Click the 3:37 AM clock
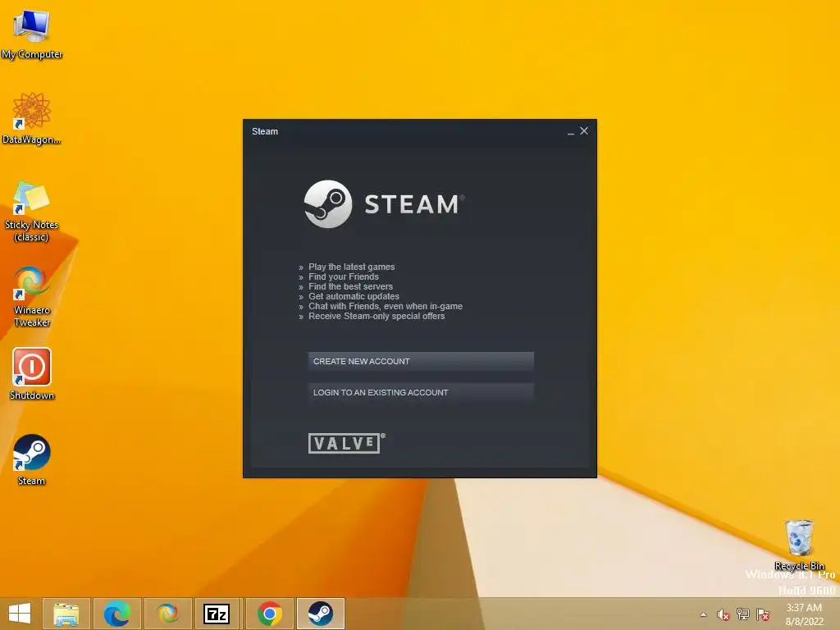The image size is (840, 630). pyautogui.click(x=804, y=608)
